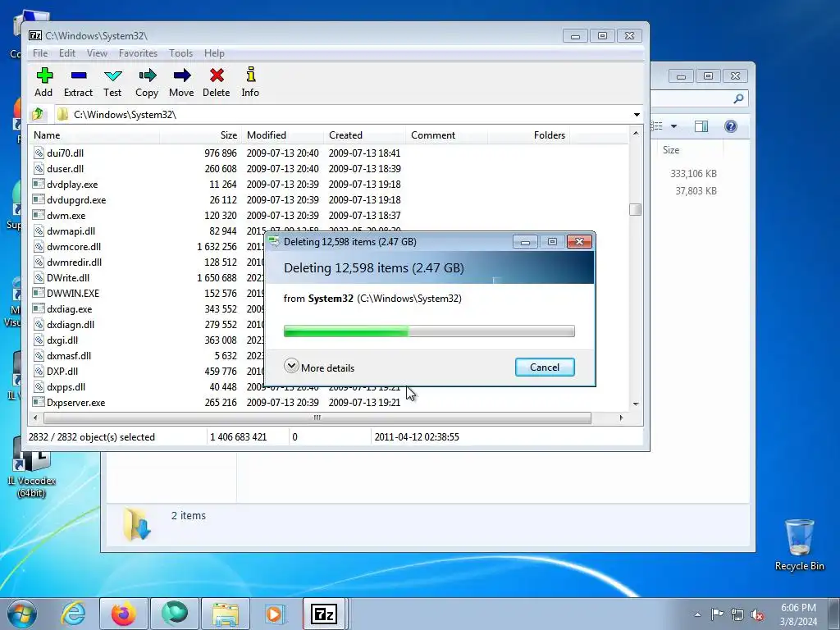Click the green deletion progress bar
Viewport: 840px width, 630px height.
click(429, 331)
